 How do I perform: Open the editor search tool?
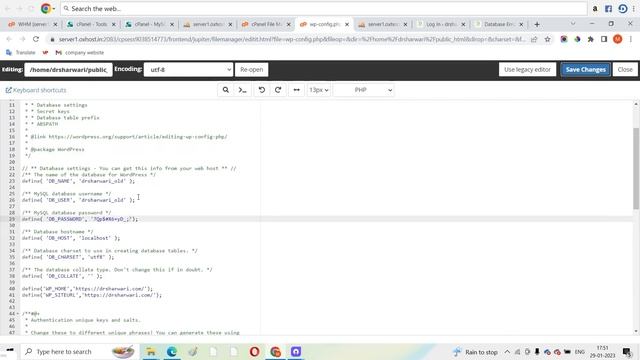(x=225, y=90)
